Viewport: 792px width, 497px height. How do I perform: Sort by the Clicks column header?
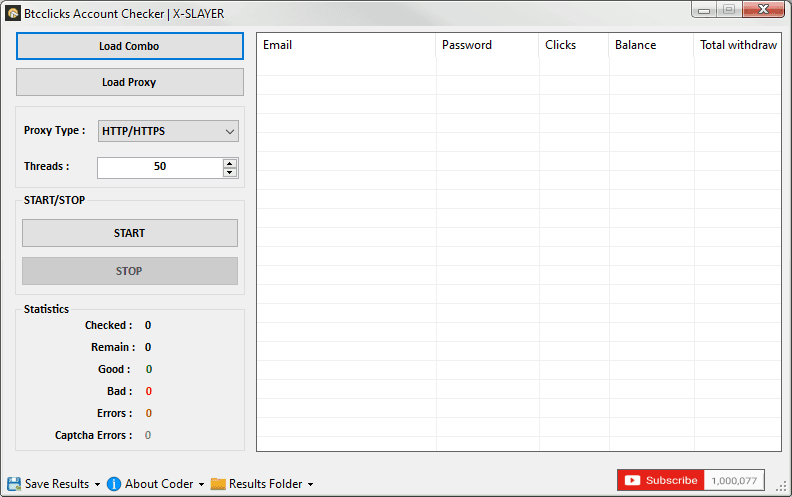tap(574, 45)
